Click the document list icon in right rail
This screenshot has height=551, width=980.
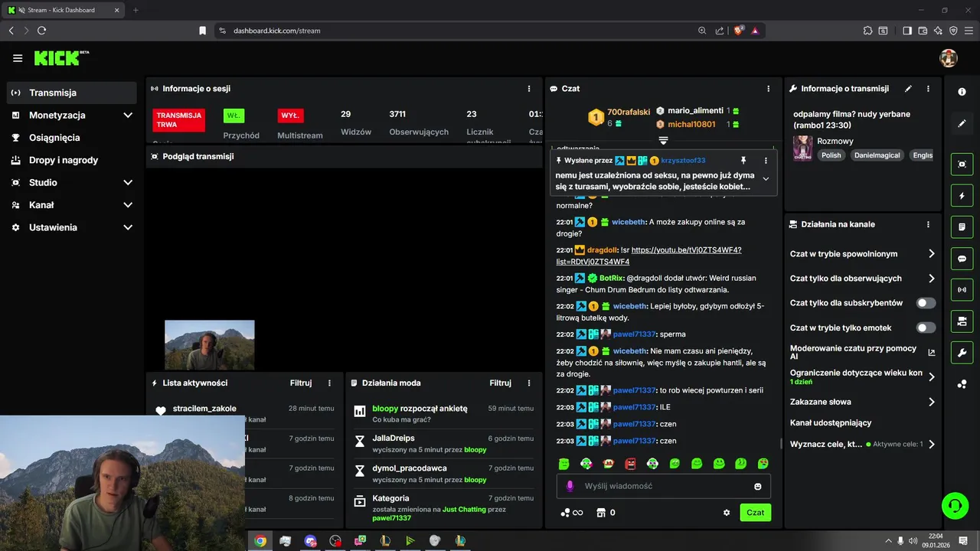coord(962,227)
